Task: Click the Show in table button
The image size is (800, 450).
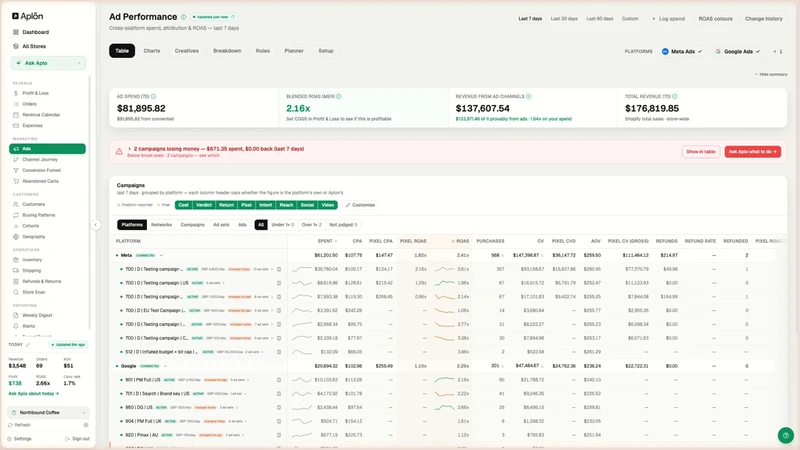Action: (x=701, y=152)
